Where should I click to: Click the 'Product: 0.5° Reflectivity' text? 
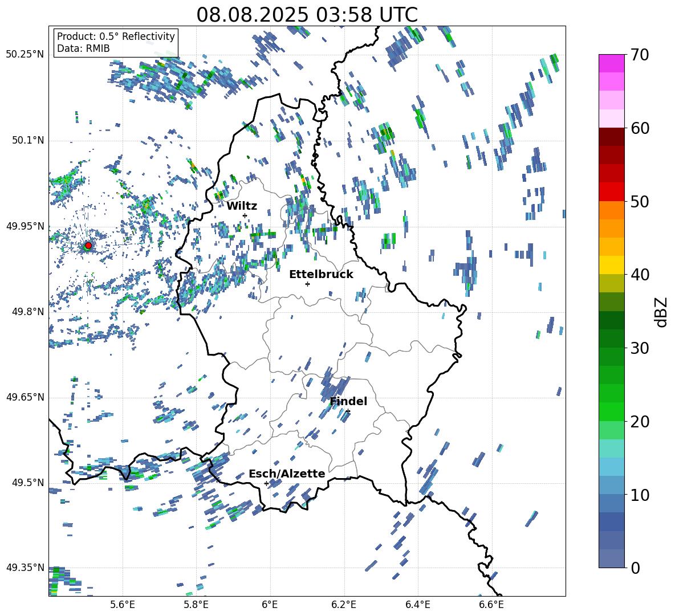[x=116, y=36]
